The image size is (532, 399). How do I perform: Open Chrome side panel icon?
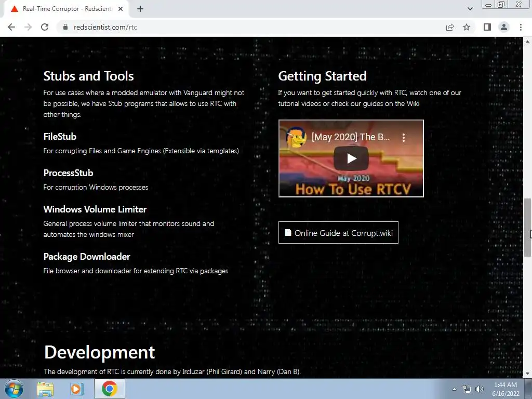[x=487, y=27]
